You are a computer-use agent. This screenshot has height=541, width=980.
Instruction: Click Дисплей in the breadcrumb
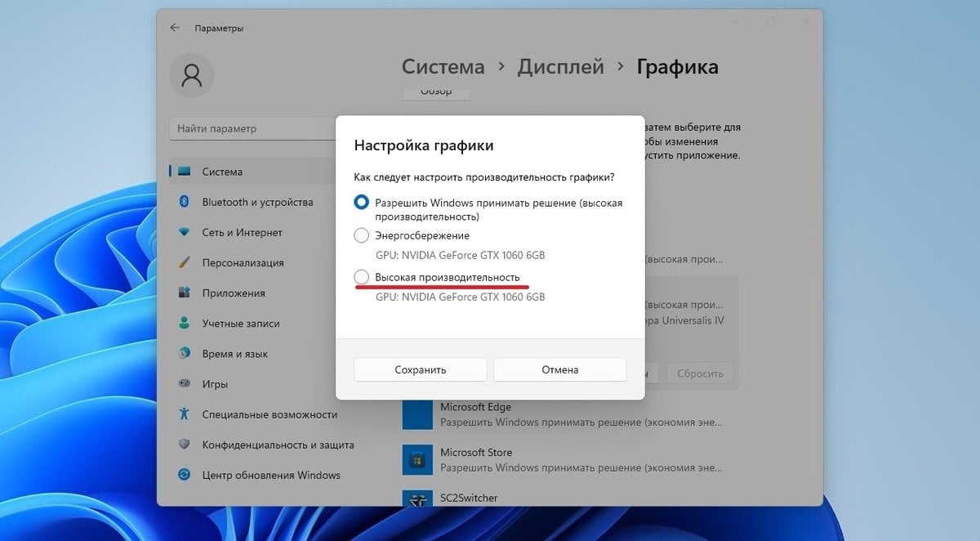560,67
